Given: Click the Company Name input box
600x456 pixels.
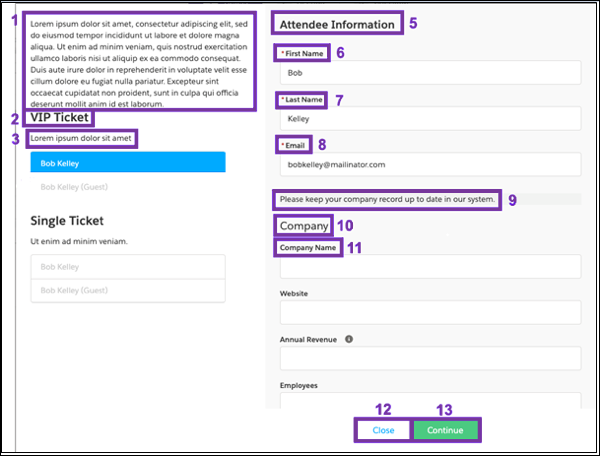Looking at the screenshot, I should click(430, 266).
